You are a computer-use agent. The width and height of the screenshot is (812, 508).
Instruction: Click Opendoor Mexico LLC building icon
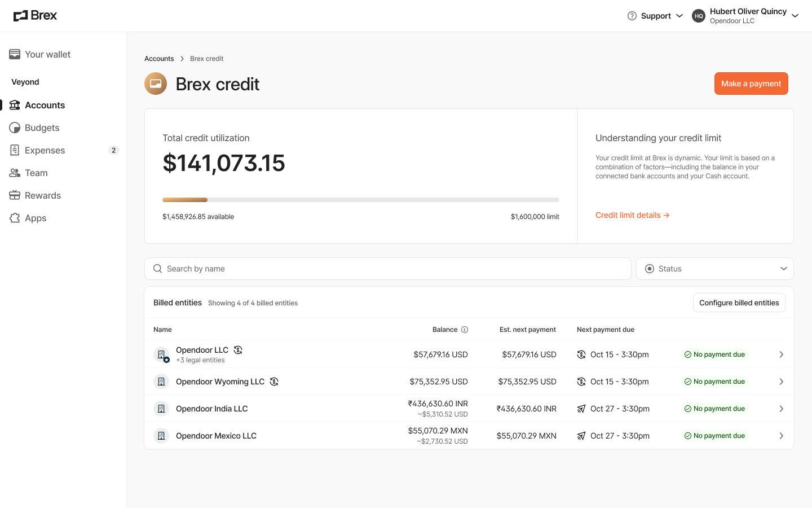click(x=161, y=436)
